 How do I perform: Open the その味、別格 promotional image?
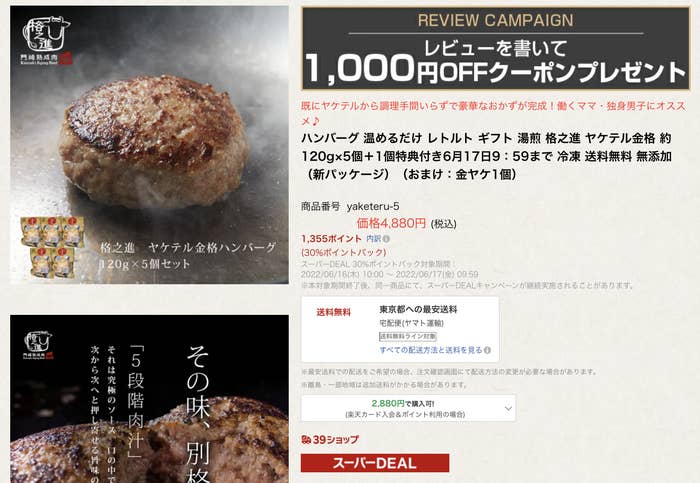tap(150, 399)
